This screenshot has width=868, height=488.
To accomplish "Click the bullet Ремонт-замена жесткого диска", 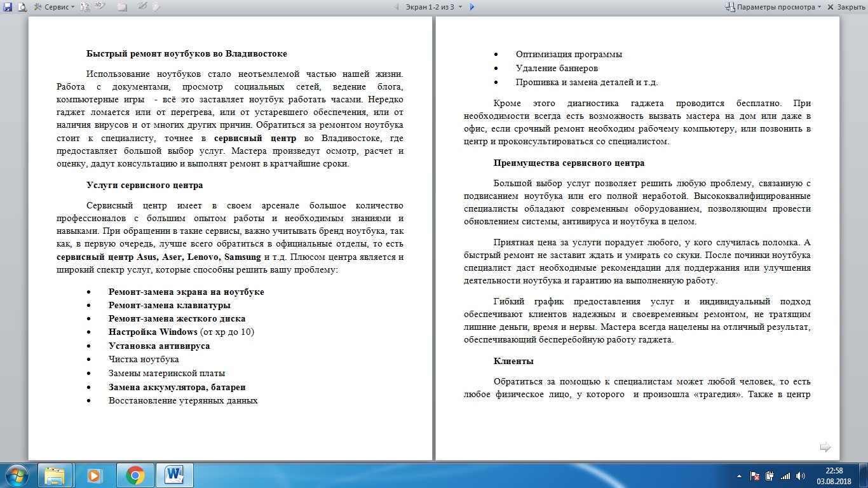I will pos(177,319).
